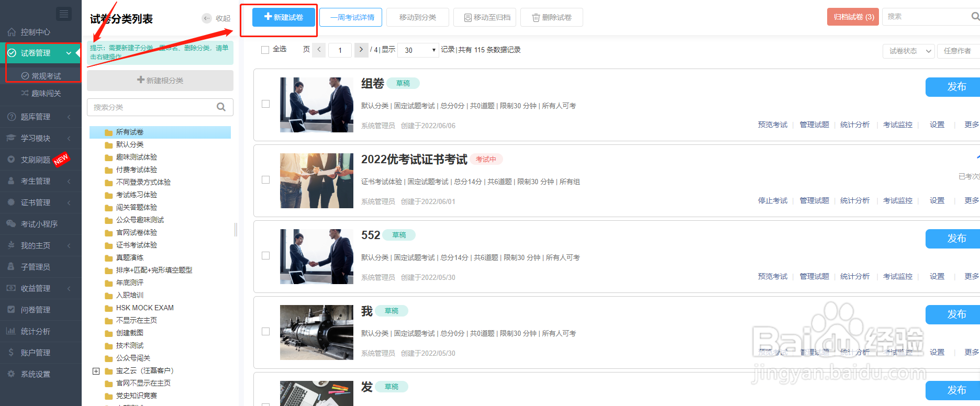Screen dimensions: 980x406
Task: Click 设置 for the 552 exam
Action: tap(937, 276)
